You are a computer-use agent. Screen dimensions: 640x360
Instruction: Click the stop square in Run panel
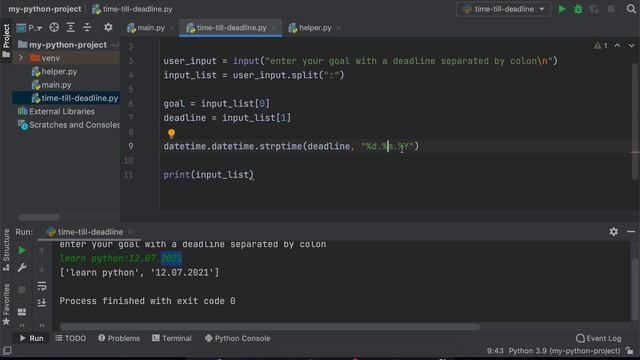point(22,290)
